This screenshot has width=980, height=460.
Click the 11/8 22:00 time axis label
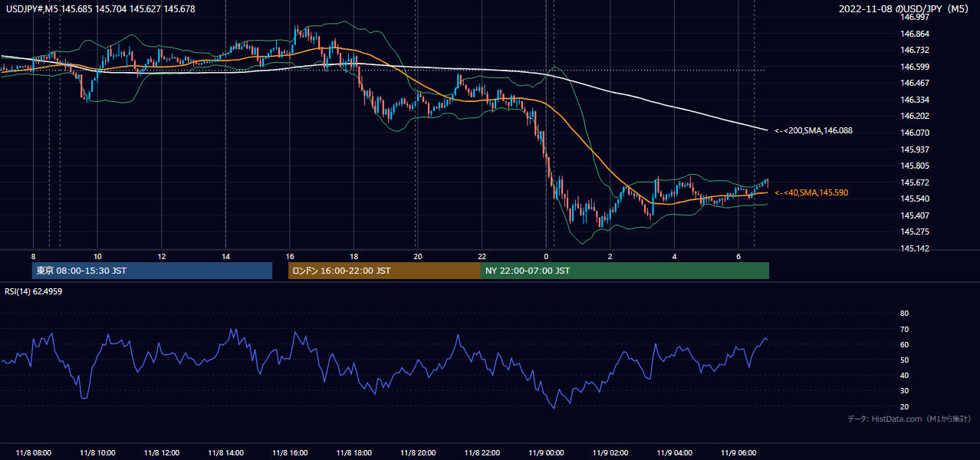(482, 452)
